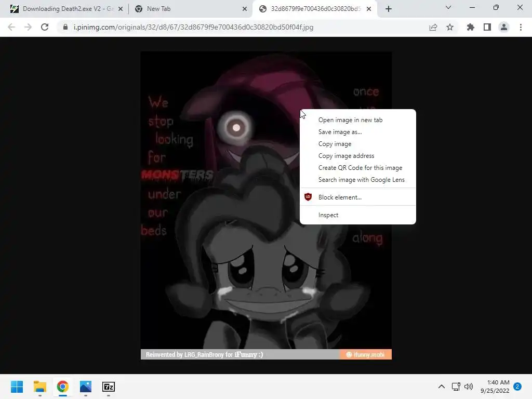Click the Chrome taskbar icon
This screenshot has width=532, height=399.
[62, 387]
